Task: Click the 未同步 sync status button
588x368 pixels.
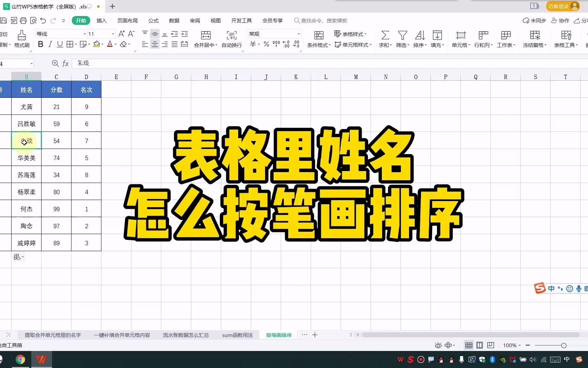Action: tap(534, 20)
